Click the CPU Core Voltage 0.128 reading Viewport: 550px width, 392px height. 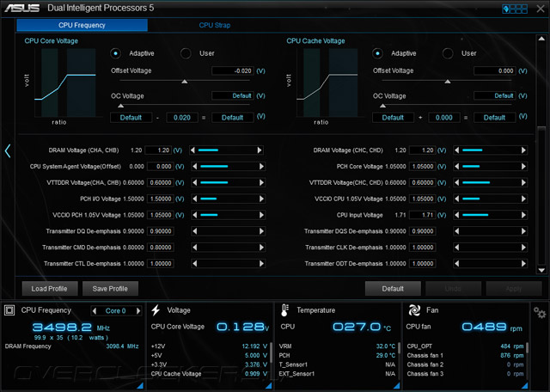point(242,327)
